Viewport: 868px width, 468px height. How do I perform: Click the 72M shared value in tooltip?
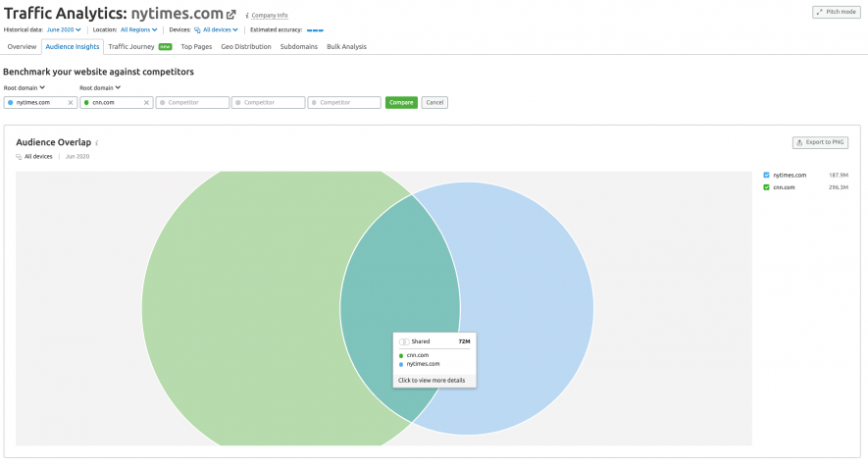[x=464, y=341]
